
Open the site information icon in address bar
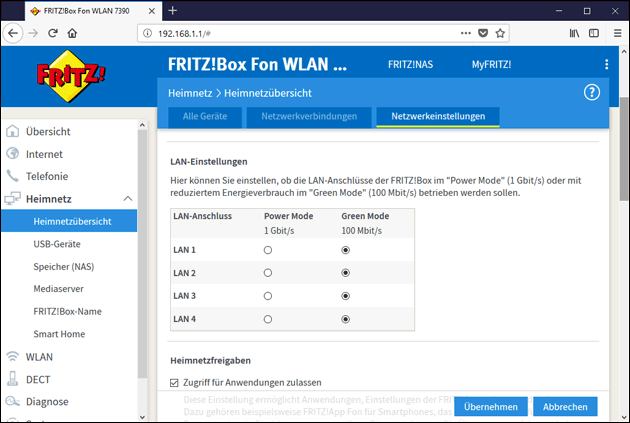(147, 33)
